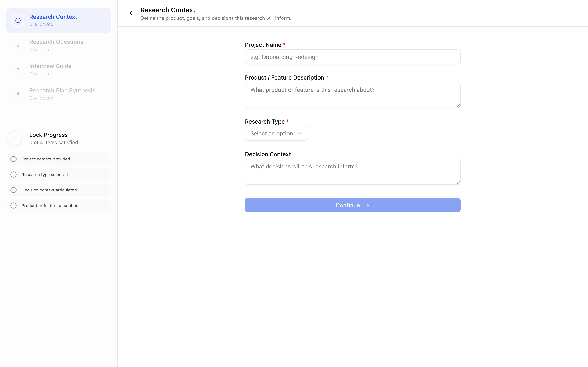Toggle the Product or feature described checklist circle
This screenshot has height=367, width=588.
pos(13,205)
